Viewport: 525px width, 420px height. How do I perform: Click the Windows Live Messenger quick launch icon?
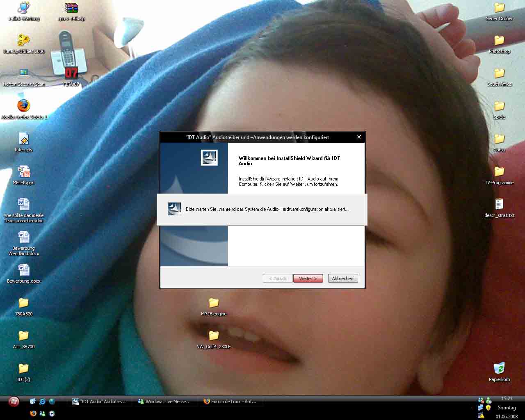[42, 413]
